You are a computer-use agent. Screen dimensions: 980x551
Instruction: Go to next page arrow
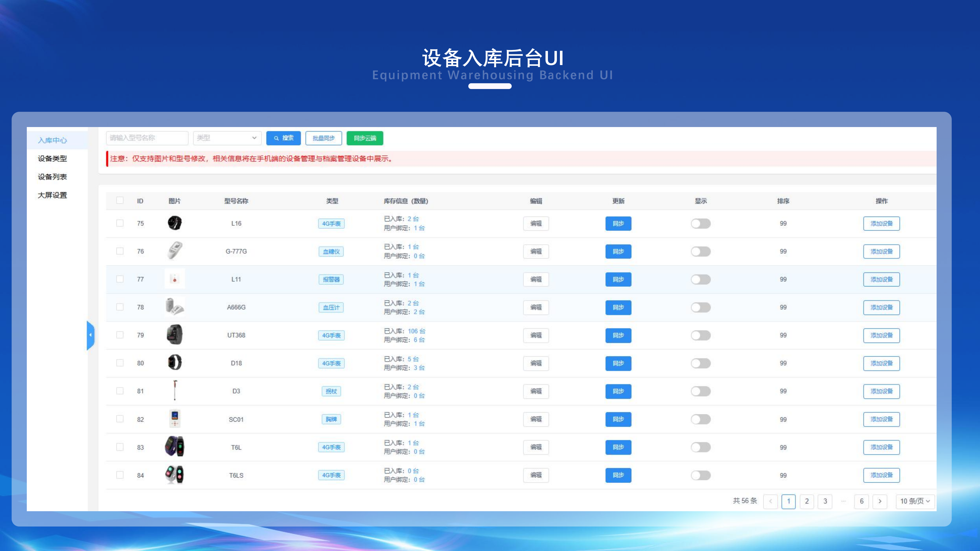point(879,501)
